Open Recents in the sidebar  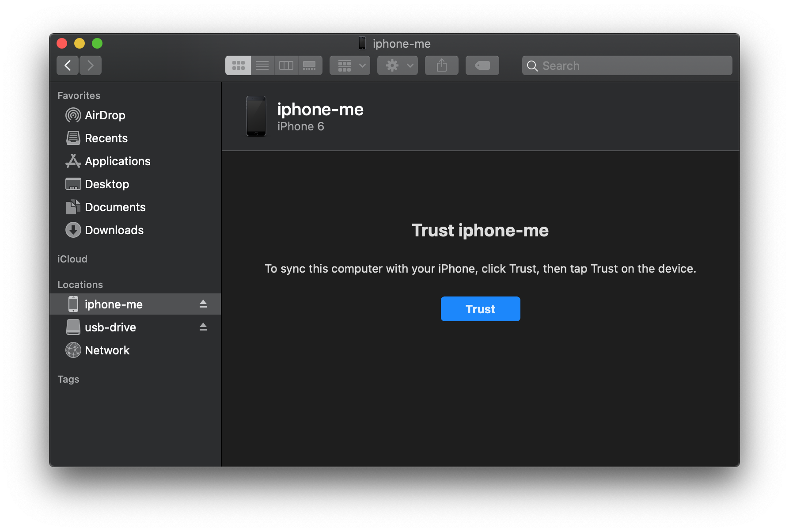[x=135, y=138]
